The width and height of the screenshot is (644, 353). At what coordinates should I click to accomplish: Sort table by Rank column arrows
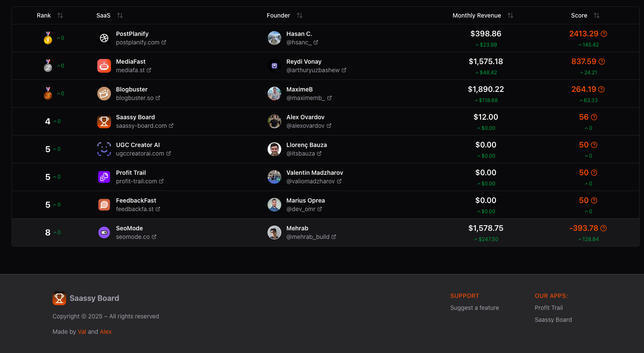coord(60,15)
